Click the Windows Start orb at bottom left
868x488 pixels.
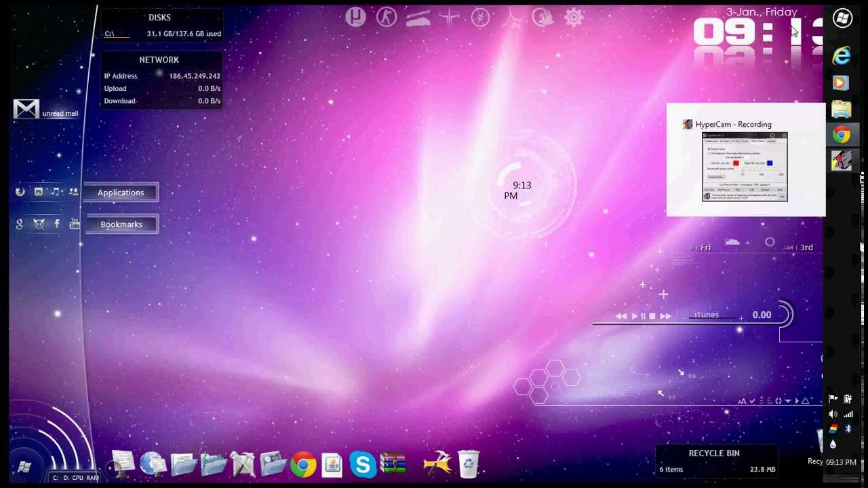(24, 467)
